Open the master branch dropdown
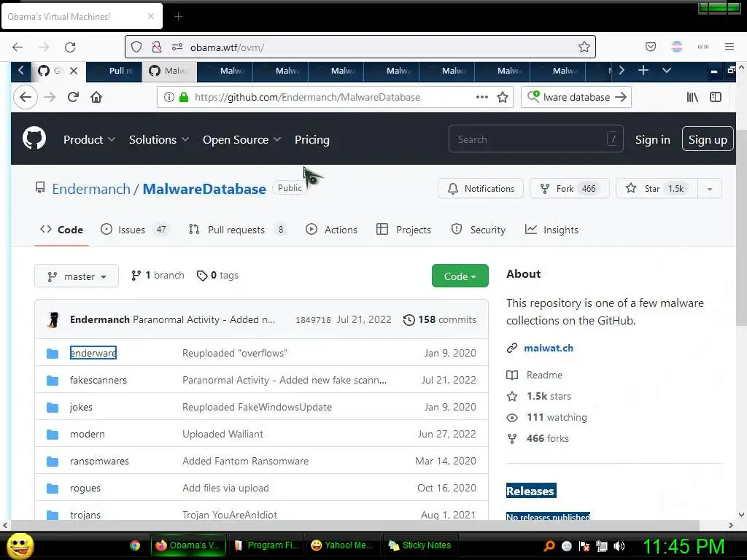Screen dimensions: 747x560 (x=76, y=276)
